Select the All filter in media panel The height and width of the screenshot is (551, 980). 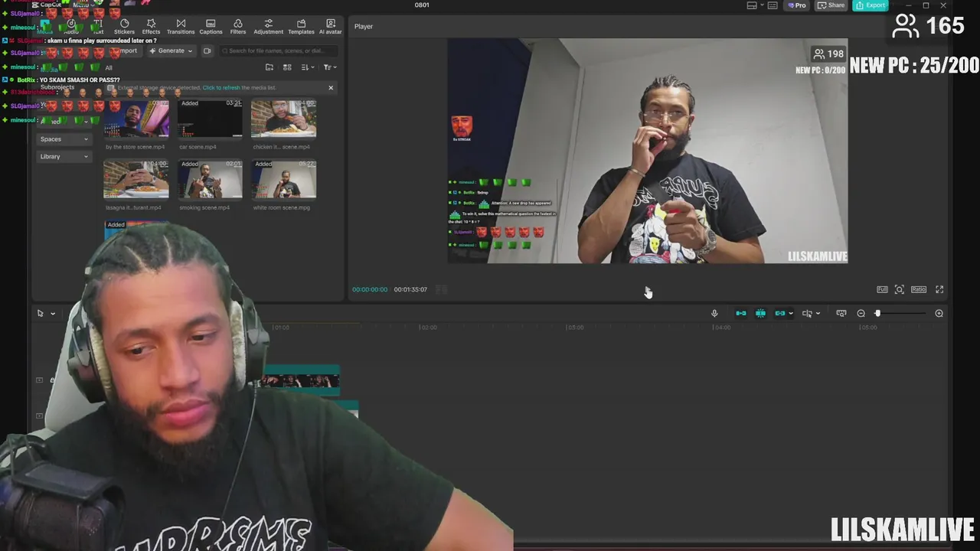point(108,68)
